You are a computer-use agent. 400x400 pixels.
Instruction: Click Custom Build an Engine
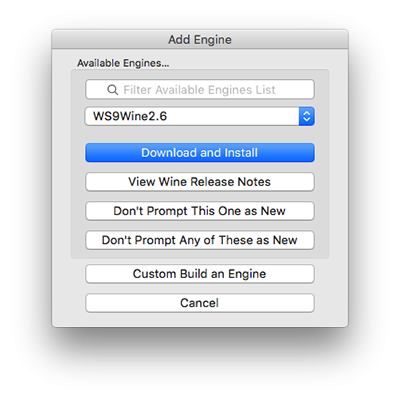click(200, 274)
